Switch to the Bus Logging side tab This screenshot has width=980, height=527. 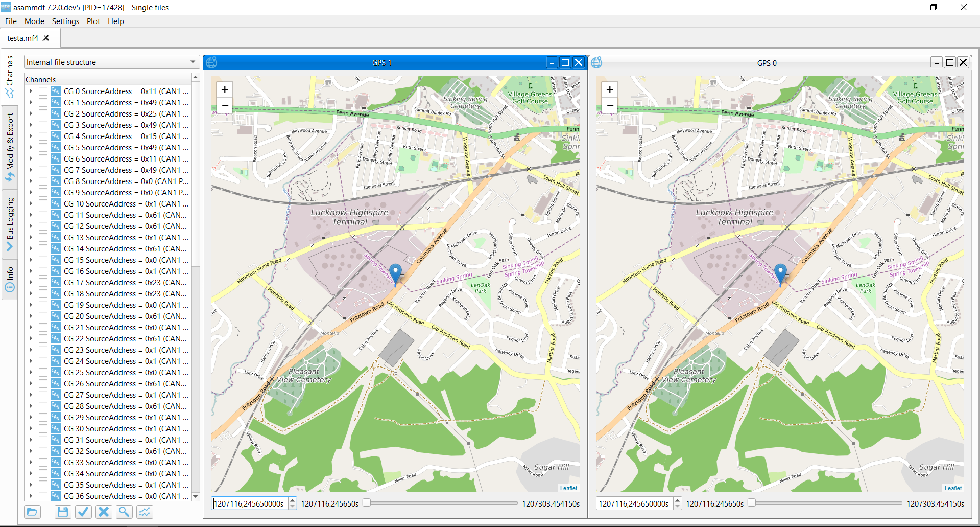pyautogui.click(x=10, y=224)
